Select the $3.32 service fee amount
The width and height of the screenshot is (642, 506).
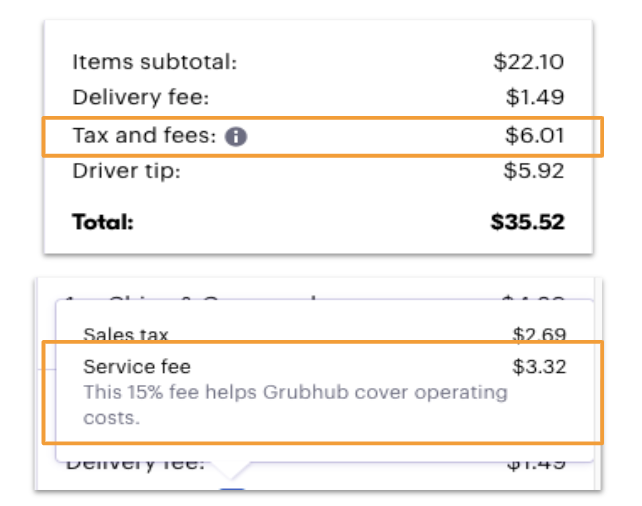[x=539, y=367]
